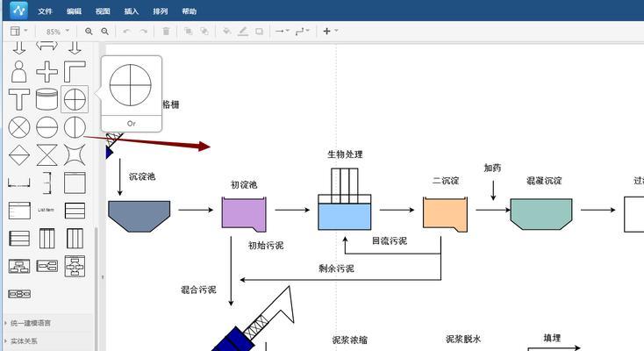The image size is (644, 351).
Task: Pick the double-headed arrow shape
Action: click(x=47, y=46)
